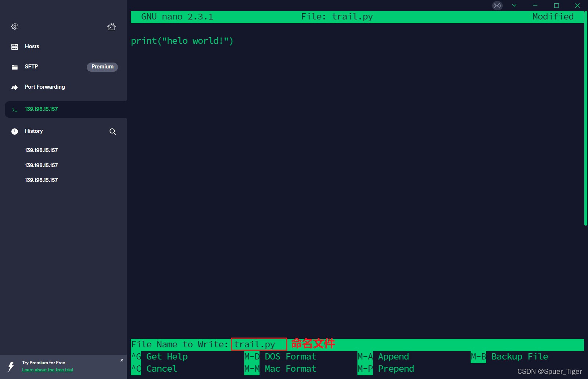Click the ^C Cancel shortcut
The image size is (588, 379).
tap(154, 369)
